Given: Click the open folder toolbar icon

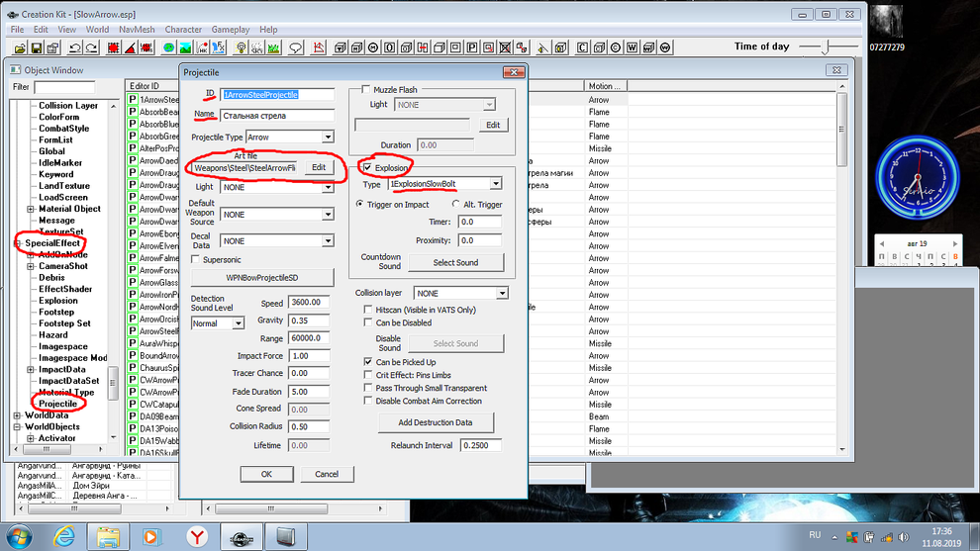Looking at the screenshot, I should tap(19, 47).
